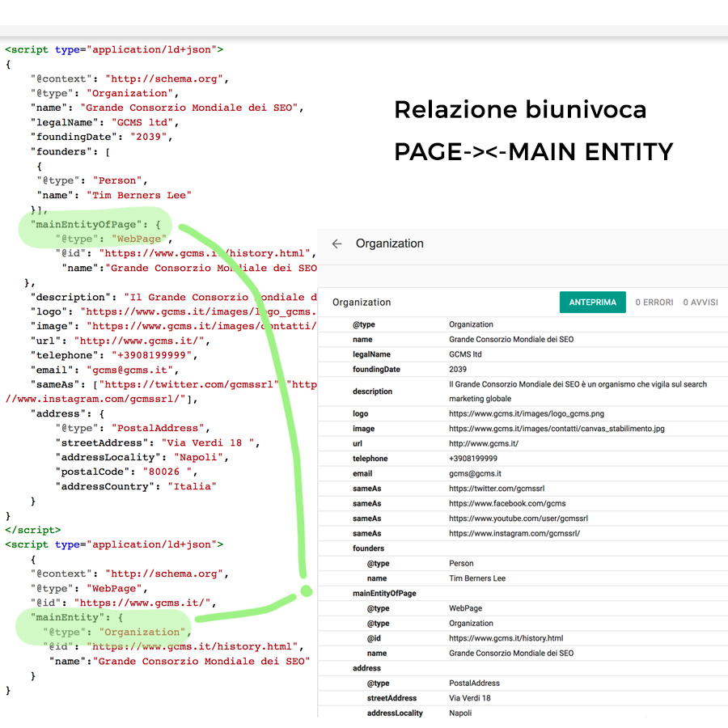This screenshot has height=728, width=728.
Task: Click the 0 AVVISI indicator
Action: tap(700, 303)
